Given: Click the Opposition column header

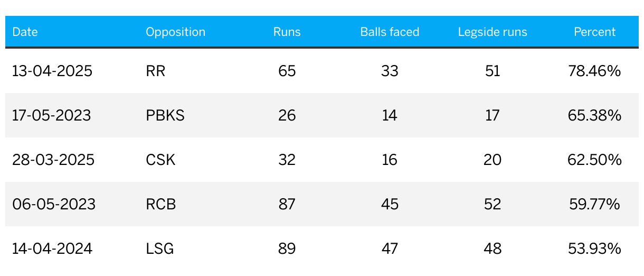Looking at the screenshot, I should [x=175, y=32].
